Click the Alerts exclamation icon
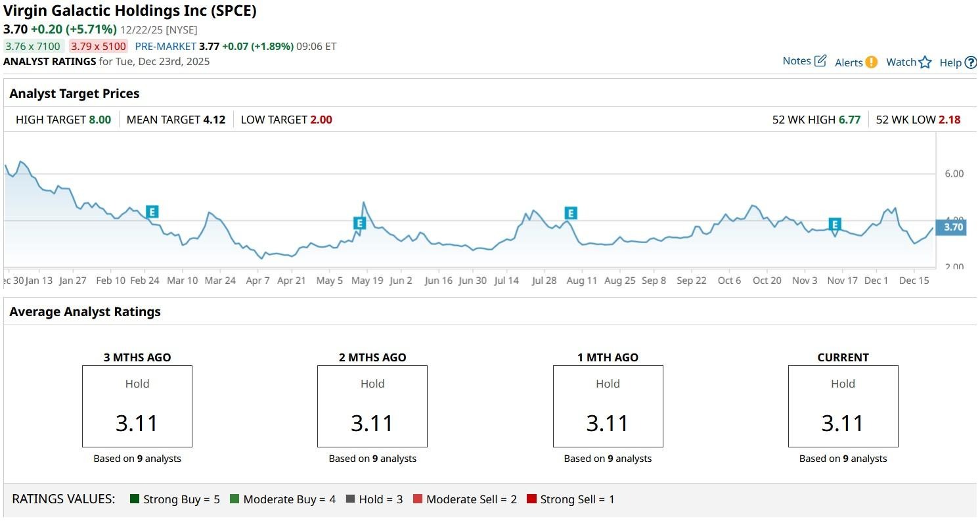 pos(871,62)
